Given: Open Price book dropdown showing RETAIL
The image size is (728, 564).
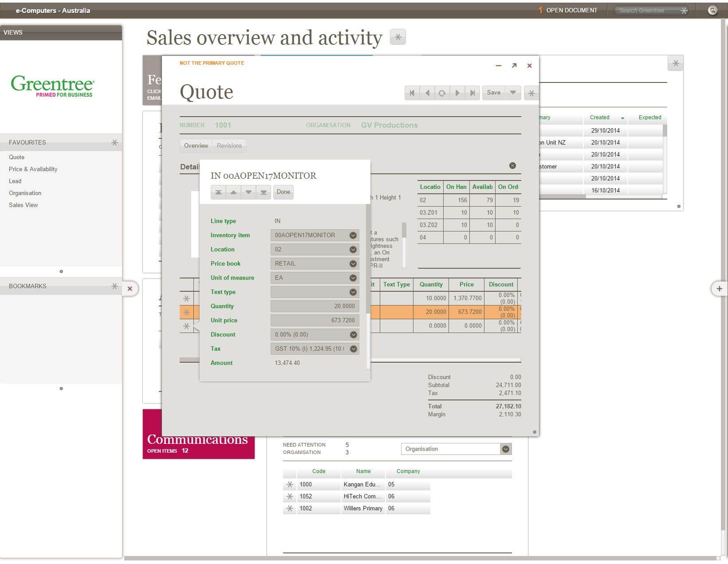Looking at the screenshot, I should 353,263.
